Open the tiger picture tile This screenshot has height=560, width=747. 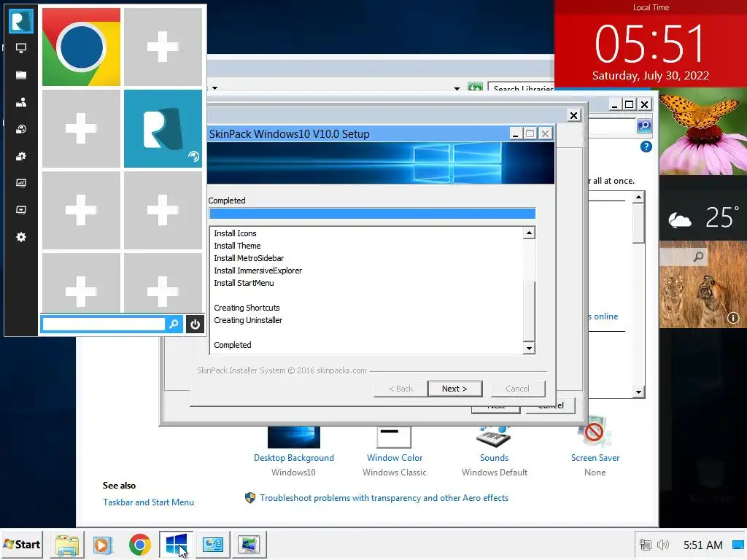[x=703, y=284]
